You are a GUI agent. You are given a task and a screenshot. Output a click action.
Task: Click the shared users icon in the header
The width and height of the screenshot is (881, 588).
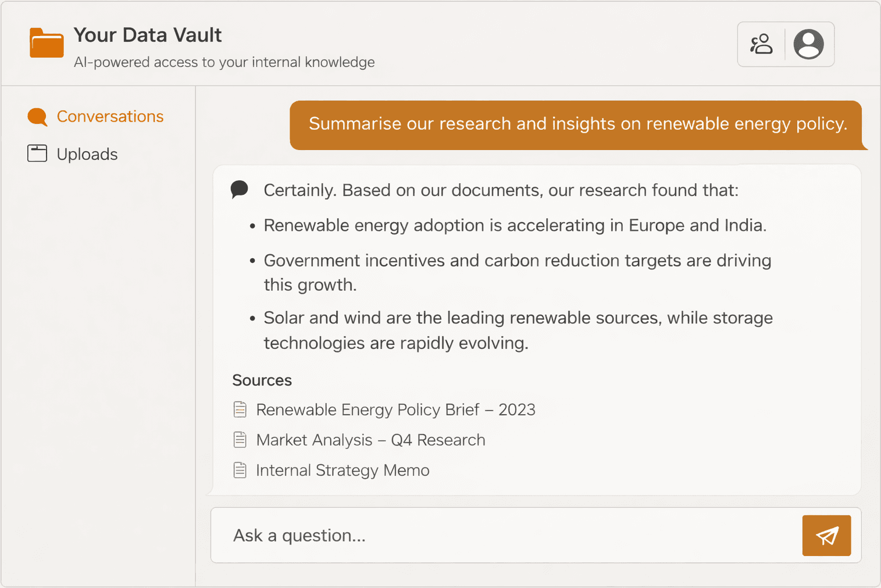point(762,44)
